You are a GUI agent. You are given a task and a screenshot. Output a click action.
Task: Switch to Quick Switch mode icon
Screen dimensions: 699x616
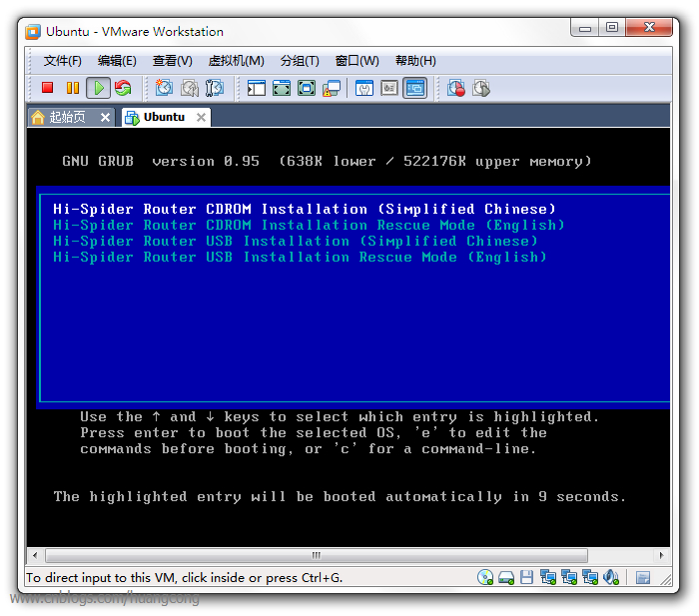(x=282, y=88)
